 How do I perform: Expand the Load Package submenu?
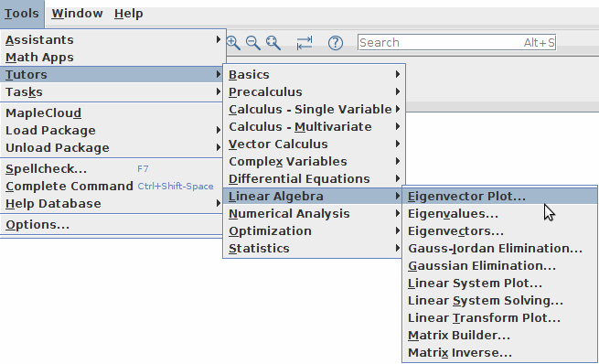(112, 130)
